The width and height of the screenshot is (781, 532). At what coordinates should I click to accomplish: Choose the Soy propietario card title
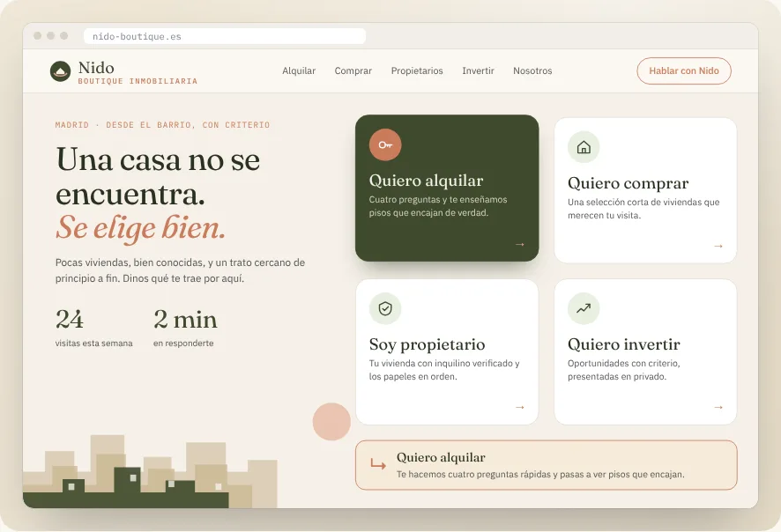pos(427,344)
